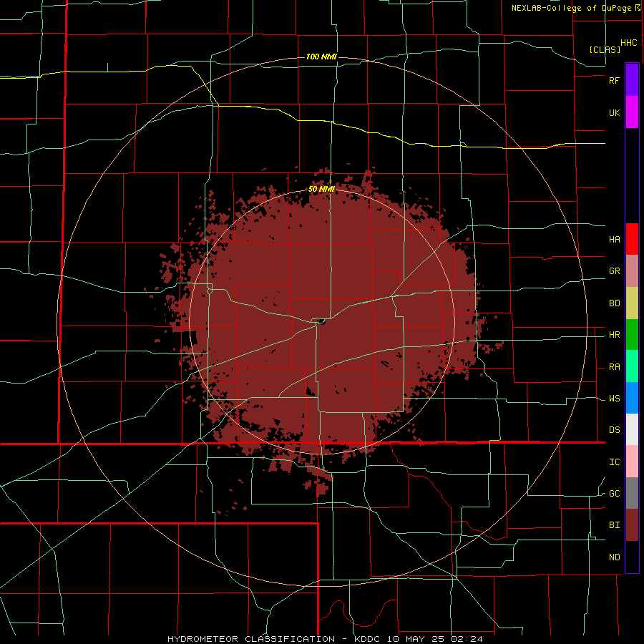Click the BD legend label
Viewport: 644px width, 644px height.
pyautogui.click(x=614, y=303)
